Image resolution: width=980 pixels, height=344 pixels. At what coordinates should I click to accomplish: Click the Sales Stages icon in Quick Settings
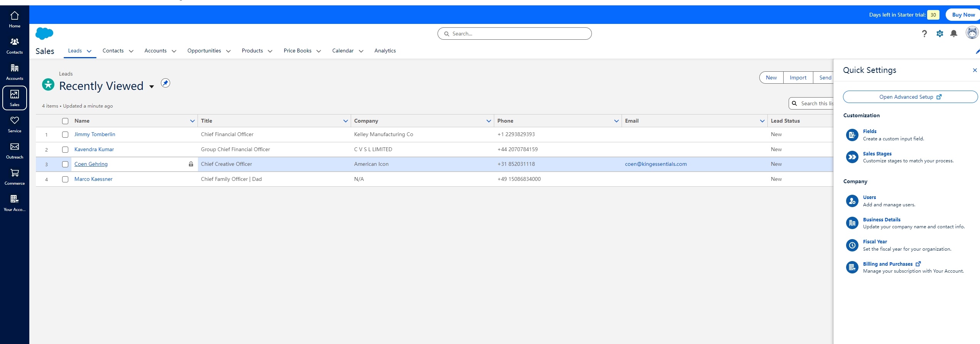click(x=852, y=157)
